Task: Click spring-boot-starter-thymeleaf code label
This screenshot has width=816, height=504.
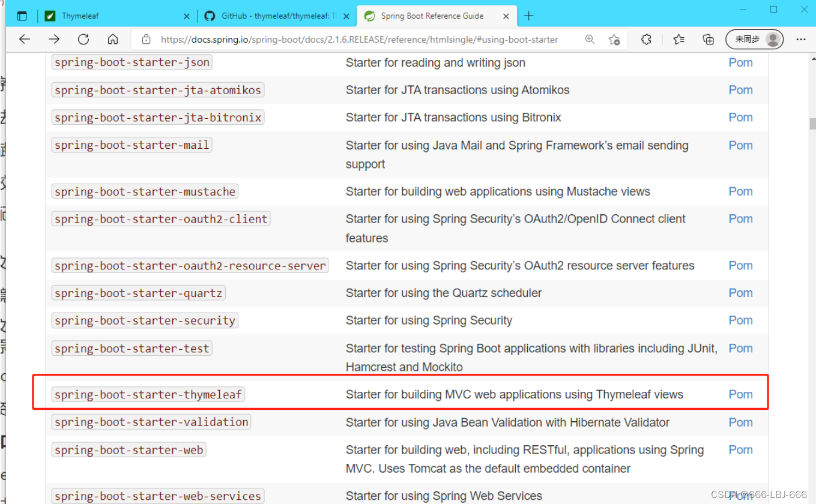Action: click(x=148, y=394)
